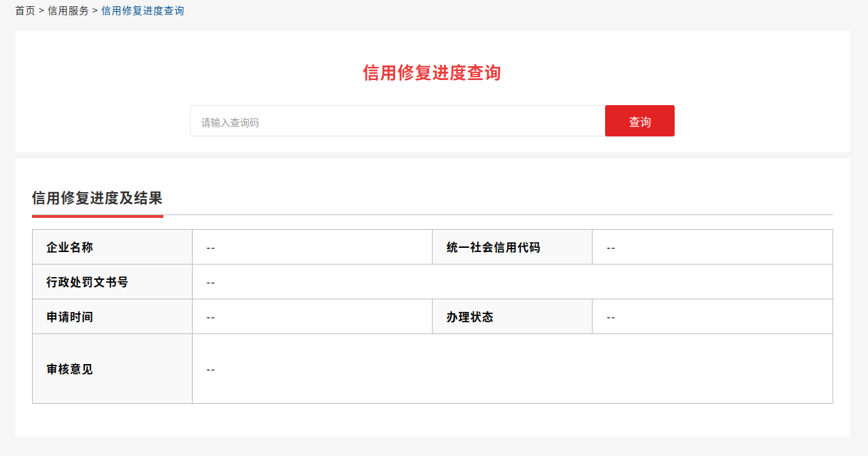Select the 信用修复进度查询 breadcrumb item

coord(143,11)
